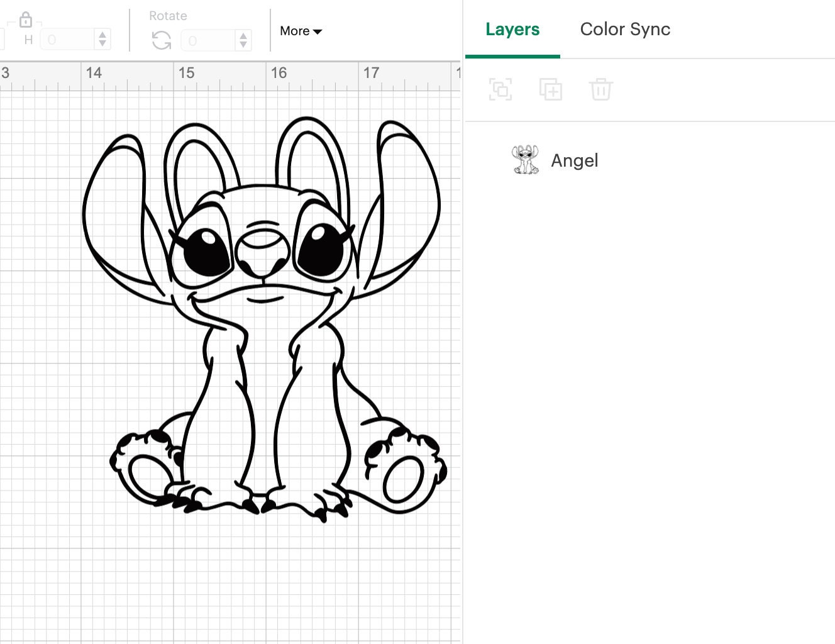Click the down stepper on the H field
This screenshot has width=835, height=644.
pos(102,43)
